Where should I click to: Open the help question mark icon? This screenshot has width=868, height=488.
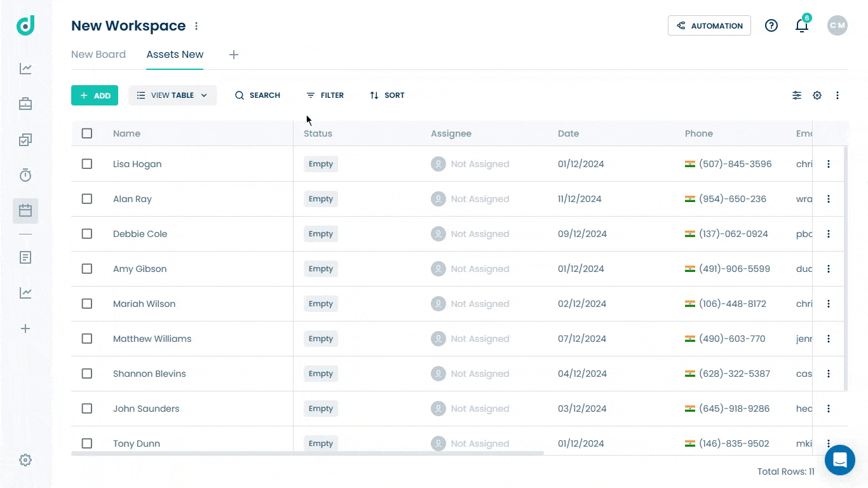(771, 25)
